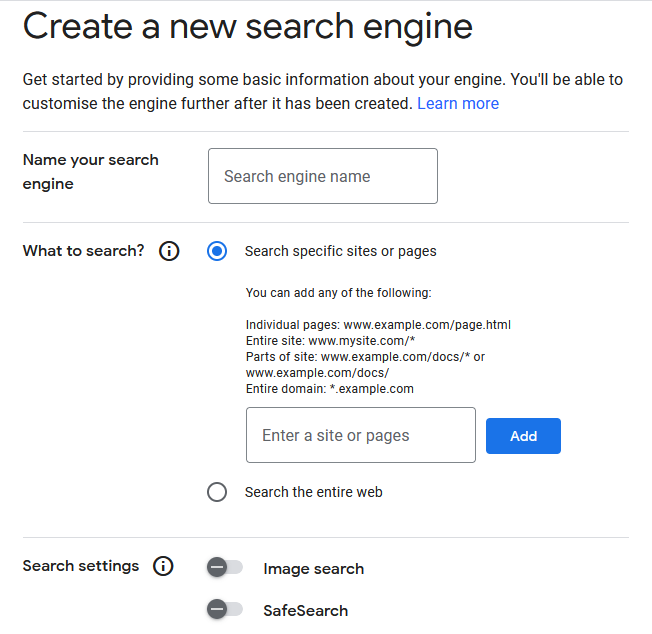This screenshot has width=652, height=634.
Task: Open the info icon beside What to search
Action: tap(169, 251)
